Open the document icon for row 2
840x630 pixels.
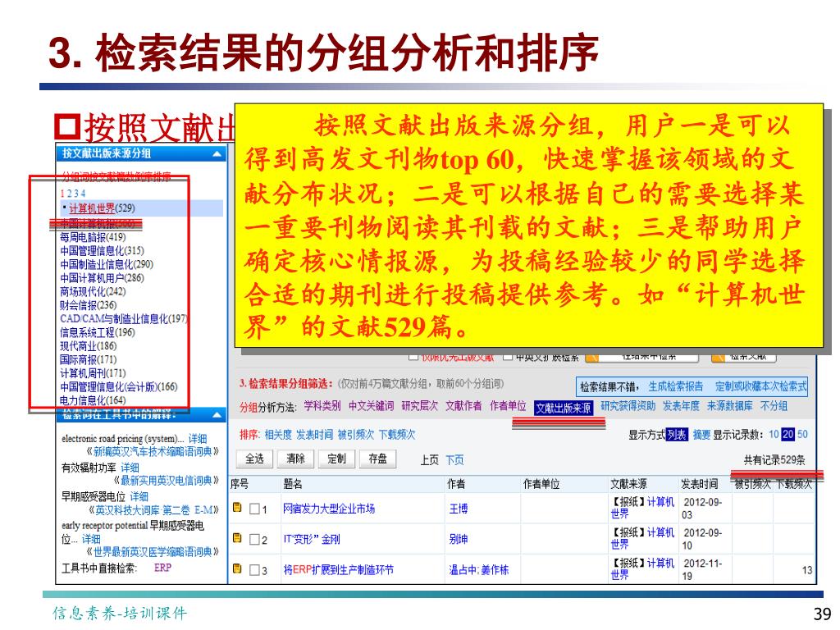pos(237,538)
